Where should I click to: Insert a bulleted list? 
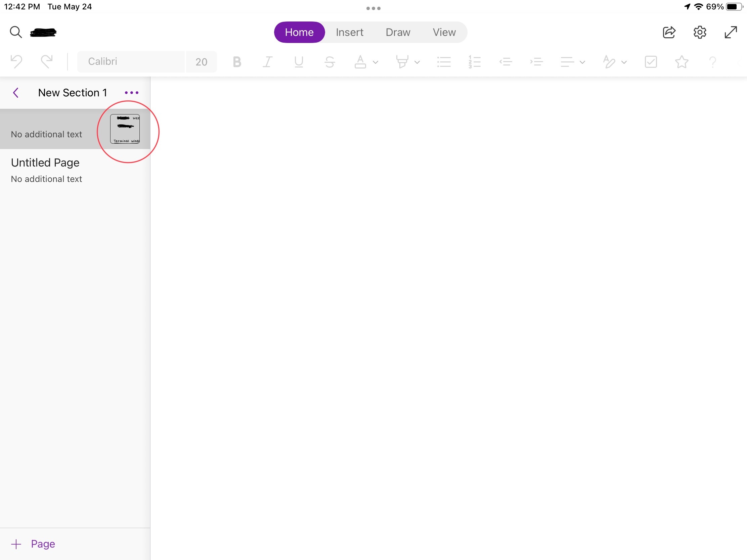click(x=444, y=62)
